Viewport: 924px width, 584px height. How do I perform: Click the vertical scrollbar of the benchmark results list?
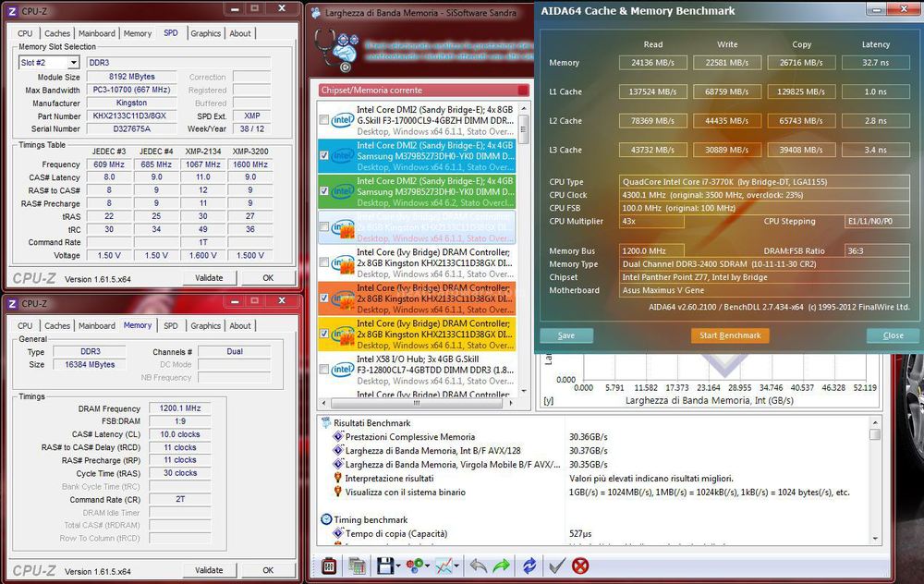pos(875,481)
